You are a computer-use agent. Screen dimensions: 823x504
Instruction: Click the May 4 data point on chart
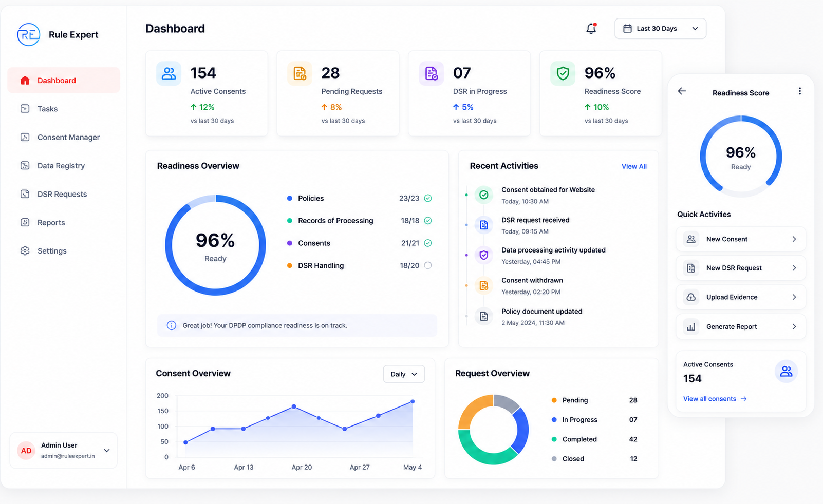pyautogui.click(x=413, y=401)
